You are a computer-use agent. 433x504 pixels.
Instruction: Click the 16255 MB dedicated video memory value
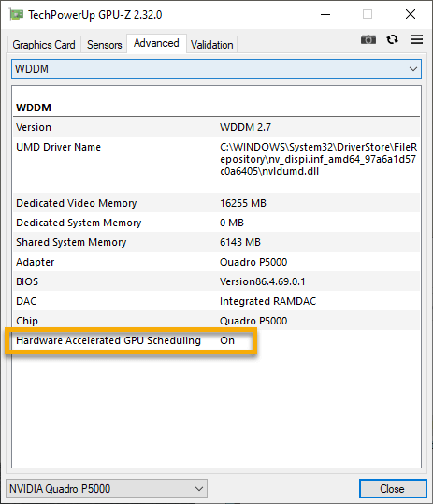click(x=243, y=203)
